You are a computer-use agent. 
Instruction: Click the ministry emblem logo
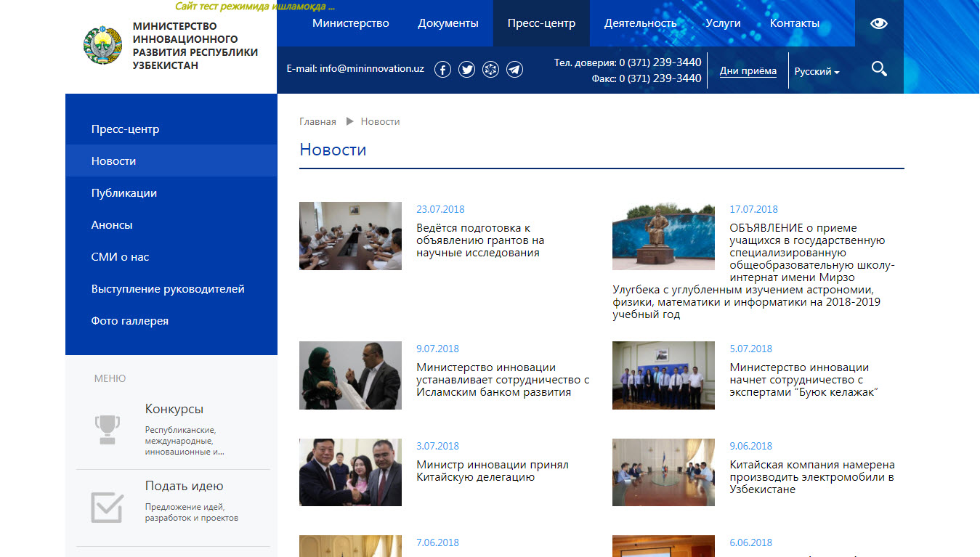(103, 45)
